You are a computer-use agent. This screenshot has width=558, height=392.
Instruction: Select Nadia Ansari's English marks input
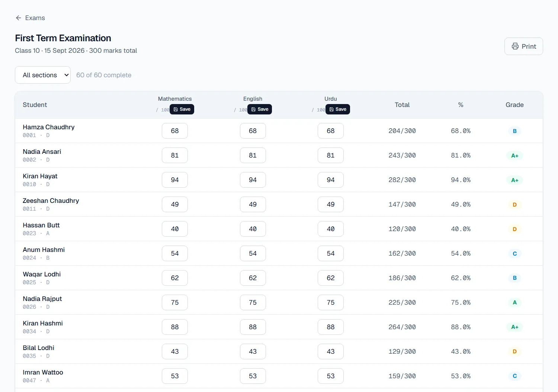click(x=253, y=155)
